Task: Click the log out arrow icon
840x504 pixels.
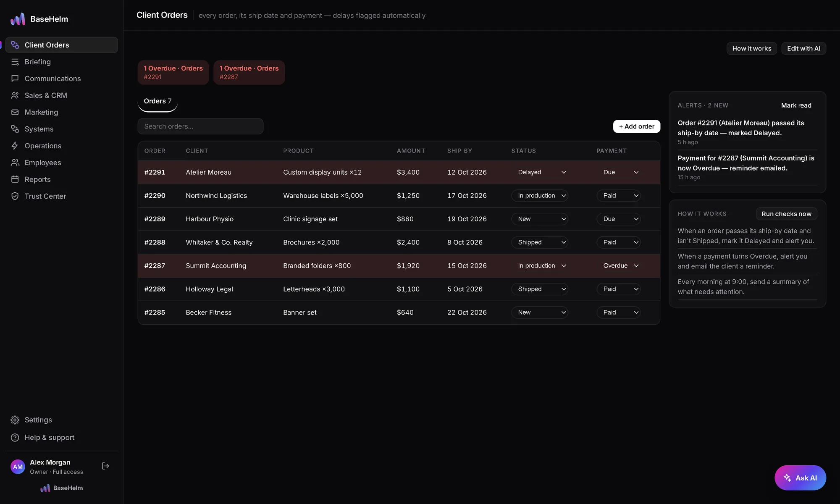Action: point(105,466)
